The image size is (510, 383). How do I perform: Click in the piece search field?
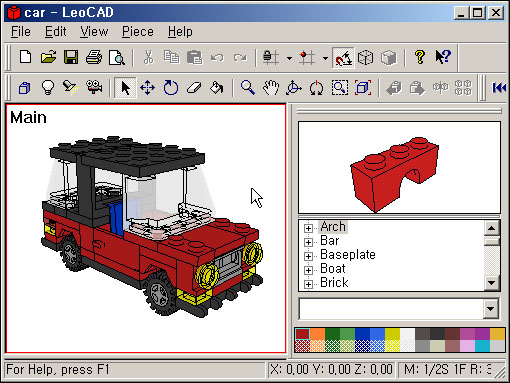coord(391,309)
